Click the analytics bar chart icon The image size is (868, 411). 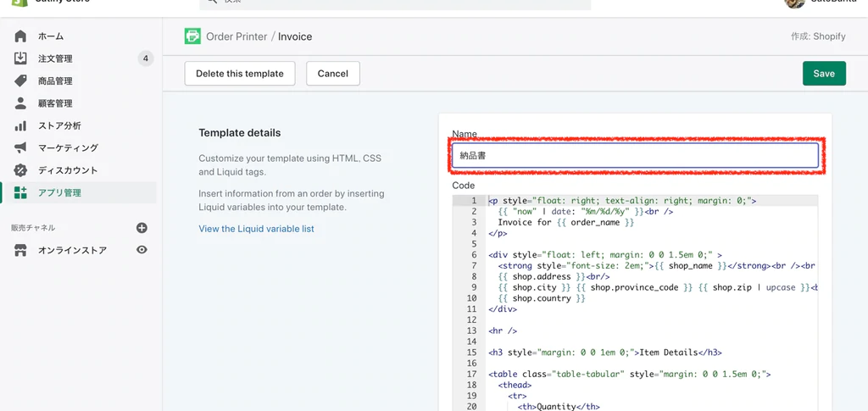[21, 125]
